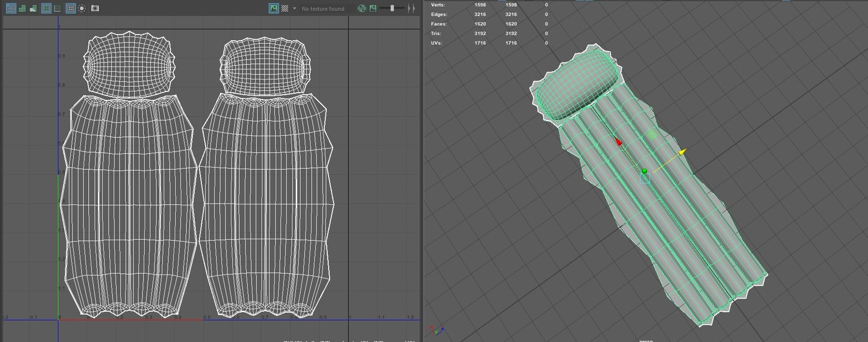
Task: Click the yellow arrow manipulator handle
Action: pos(682,152)
